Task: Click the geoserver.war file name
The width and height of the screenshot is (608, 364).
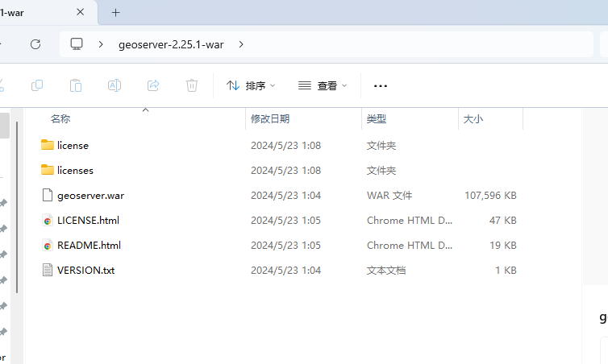Action: [91, 196]
